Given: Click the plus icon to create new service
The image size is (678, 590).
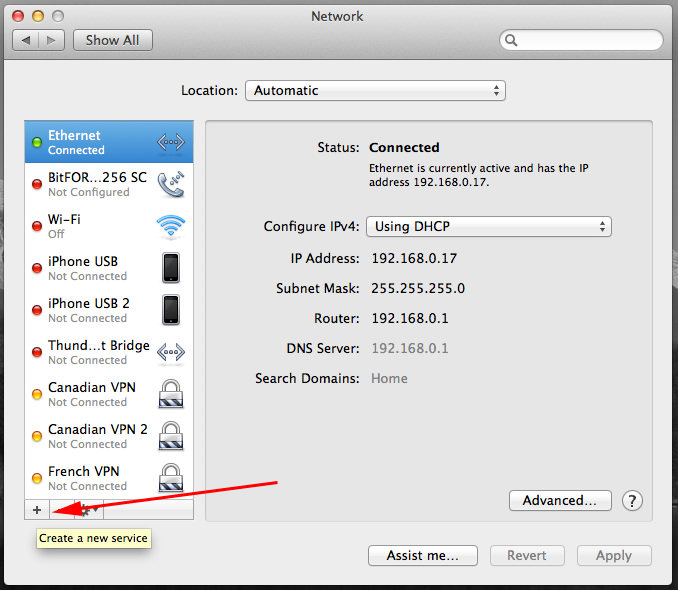Looking at the screenshot, I should [37, 509].
